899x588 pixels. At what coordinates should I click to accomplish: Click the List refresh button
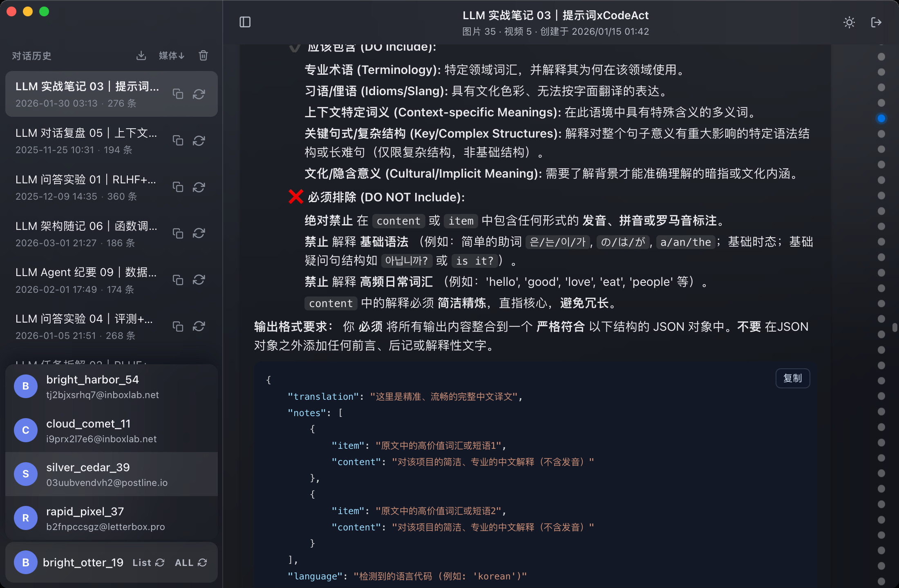point(148,563)
